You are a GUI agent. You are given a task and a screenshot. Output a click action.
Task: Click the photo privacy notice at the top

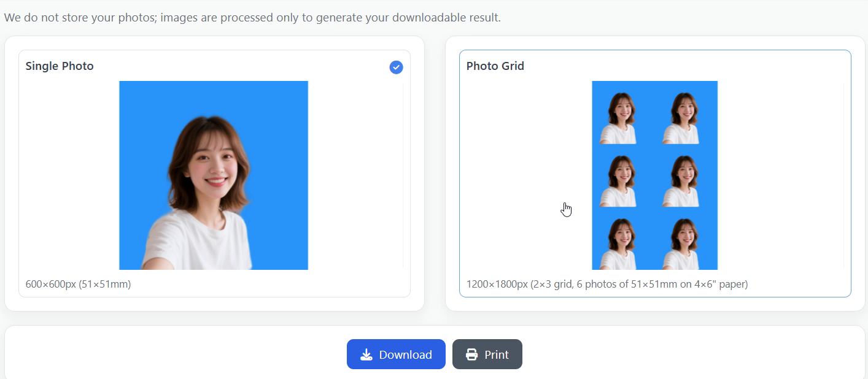tap(252, 17)
